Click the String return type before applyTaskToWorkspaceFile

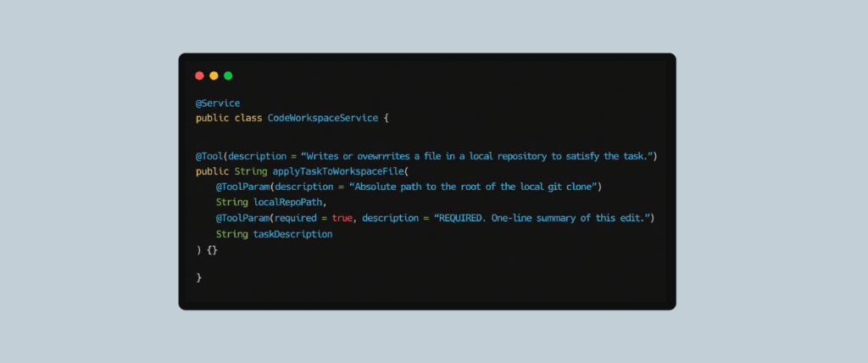point(251,172)
